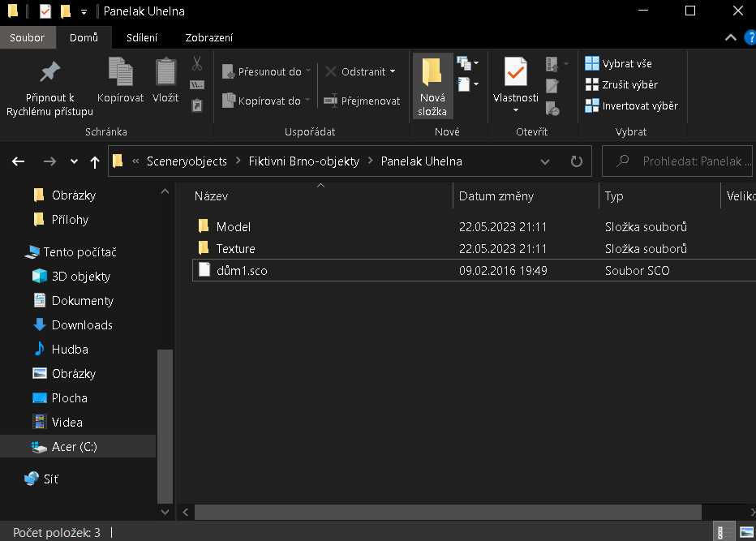756x541 pixels.
Task: Click the scissors cut icon
Action: click(197, 63)
